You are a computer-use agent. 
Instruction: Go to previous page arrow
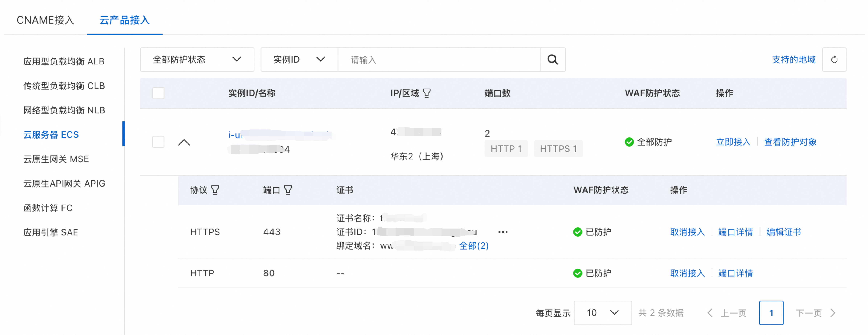tap(710, 313)
